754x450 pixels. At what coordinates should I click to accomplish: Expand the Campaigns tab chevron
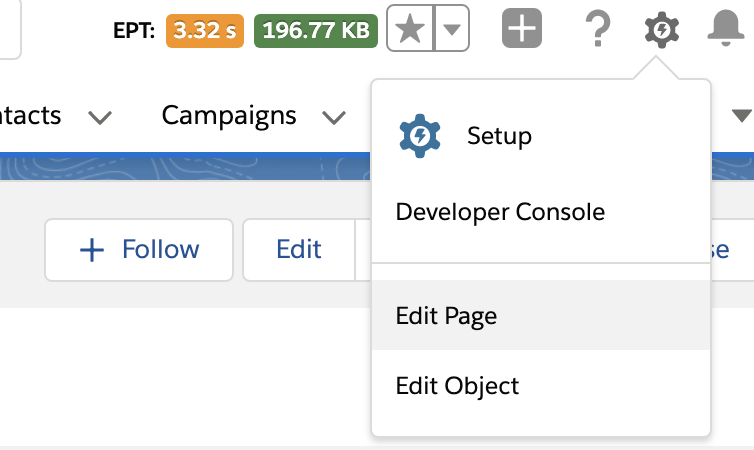(x=333, y=118)
